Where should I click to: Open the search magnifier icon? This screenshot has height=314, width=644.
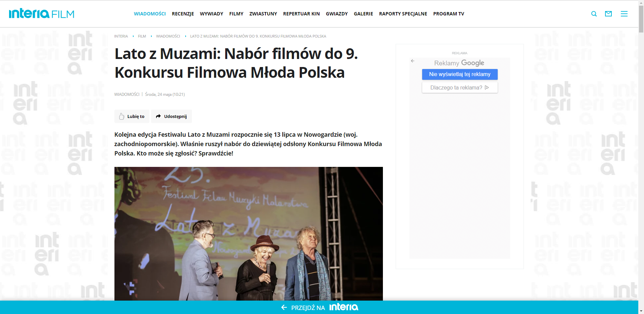(x=594, y=14)
